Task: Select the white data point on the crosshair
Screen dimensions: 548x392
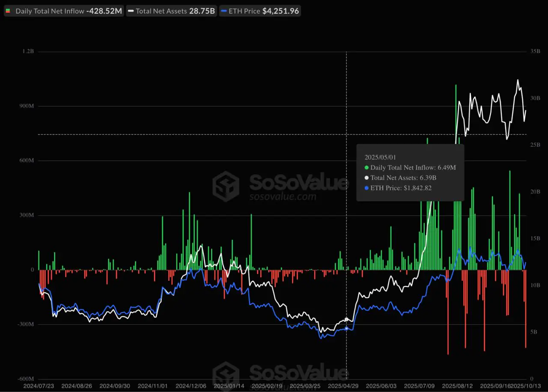Action: (346, 319)
